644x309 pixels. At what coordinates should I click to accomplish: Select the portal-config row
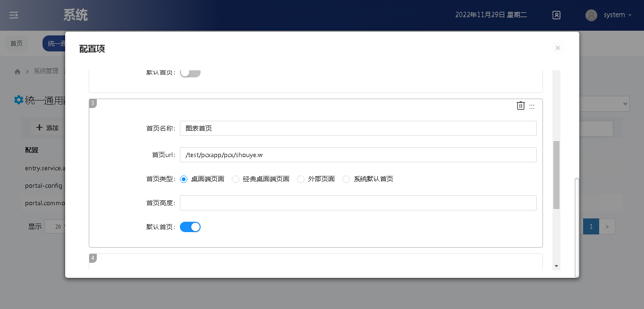[x=43, y=185]
